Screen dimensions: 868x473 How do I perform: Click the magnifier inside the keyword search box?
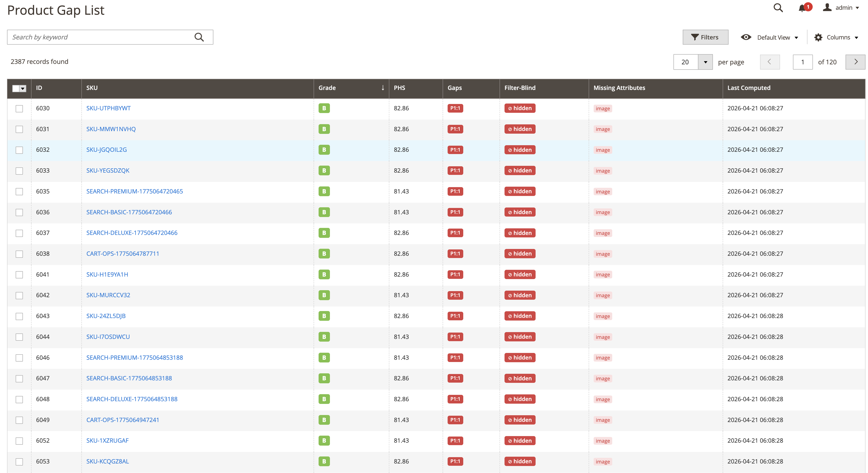199,37
